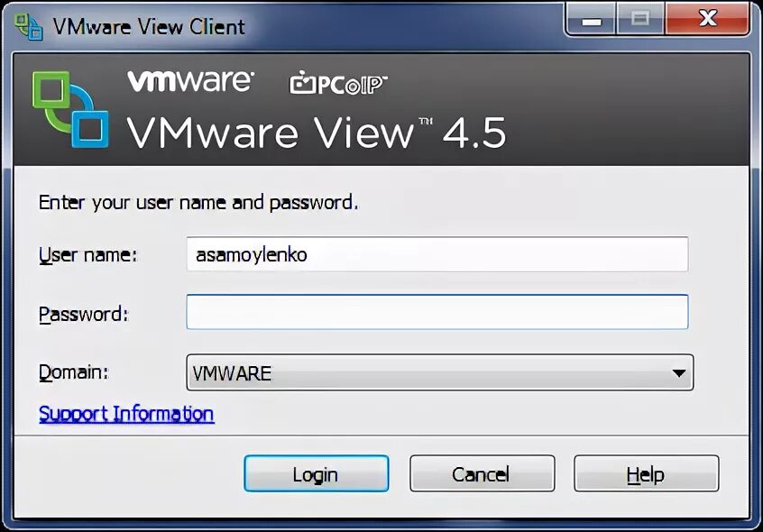This screenshot has width=763, height=532.
Task: Click the 'Password:' label
Action: [84, 314]
